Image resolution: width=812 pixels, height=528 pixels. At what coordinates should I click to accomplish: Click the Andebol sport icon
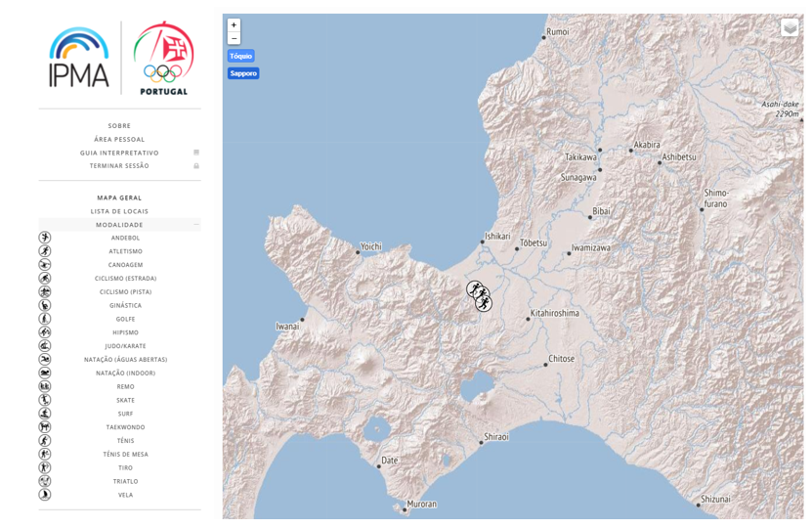point(45,238)
